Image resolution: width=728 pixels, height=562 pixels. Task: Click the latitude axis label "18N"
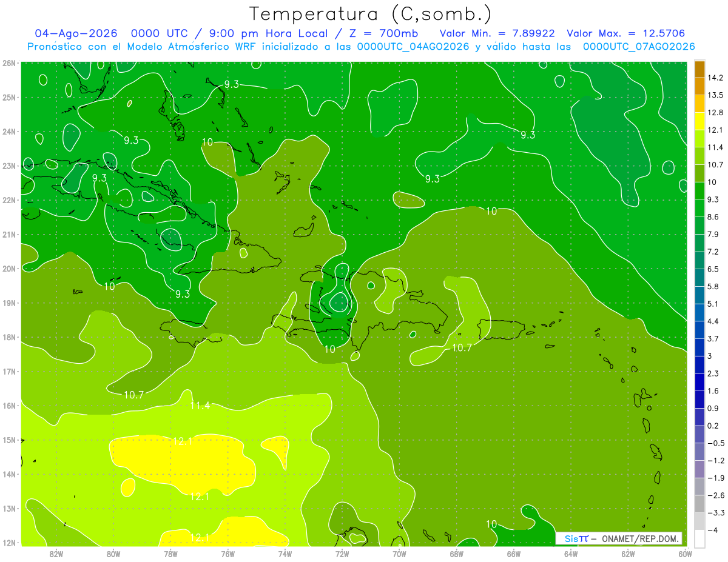[9, 337]
